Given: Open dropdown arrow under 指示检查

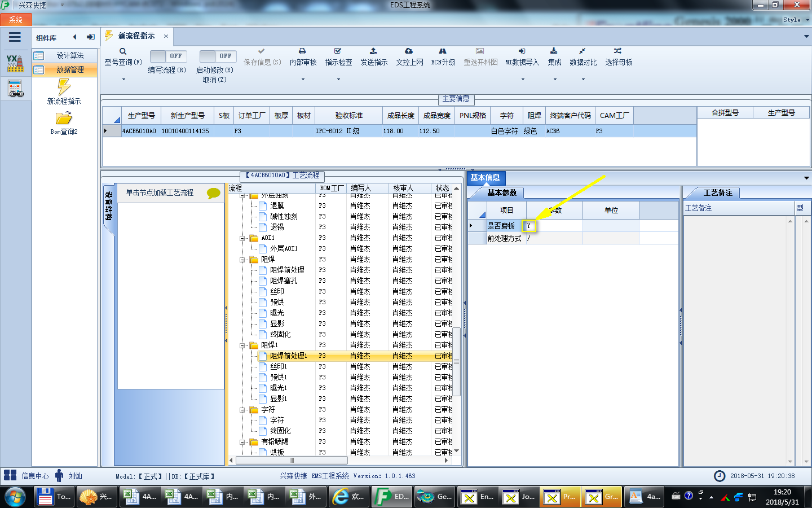Looking at the screenshot, I should tap(338, 80).
